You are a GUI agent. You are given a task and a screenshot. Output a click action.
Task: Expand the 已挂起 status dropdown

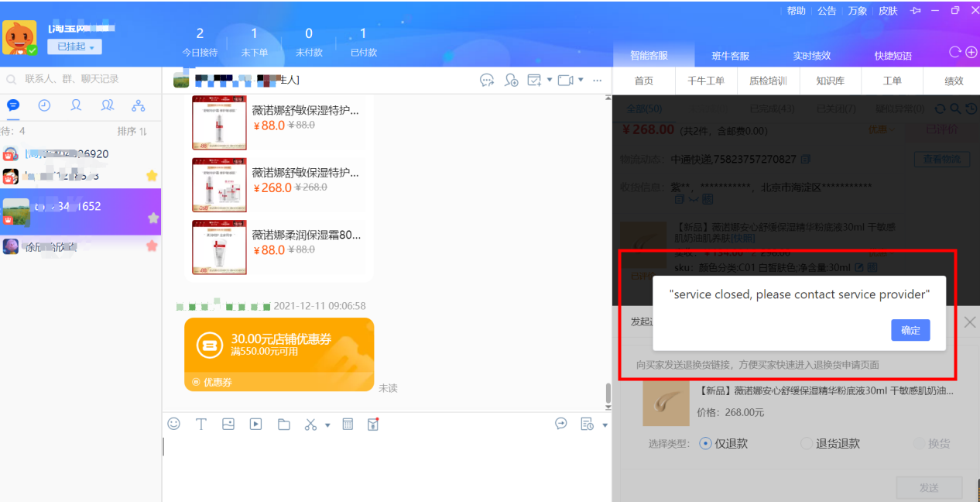click(74, 47)
